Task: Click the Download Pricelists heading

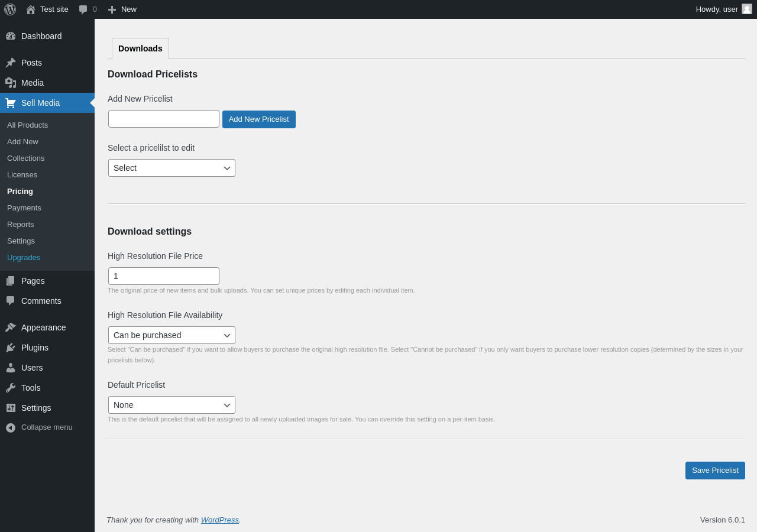Action: (x=153, y=74)
